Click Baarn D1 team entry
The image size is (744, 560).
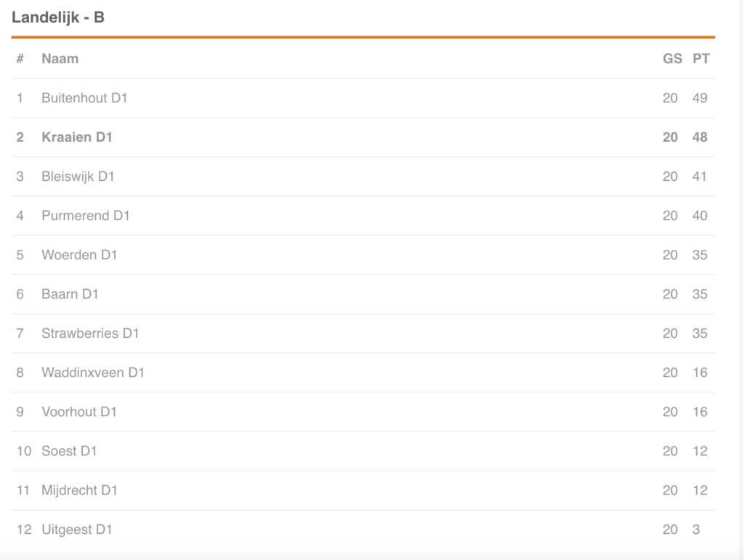point(70,294)
